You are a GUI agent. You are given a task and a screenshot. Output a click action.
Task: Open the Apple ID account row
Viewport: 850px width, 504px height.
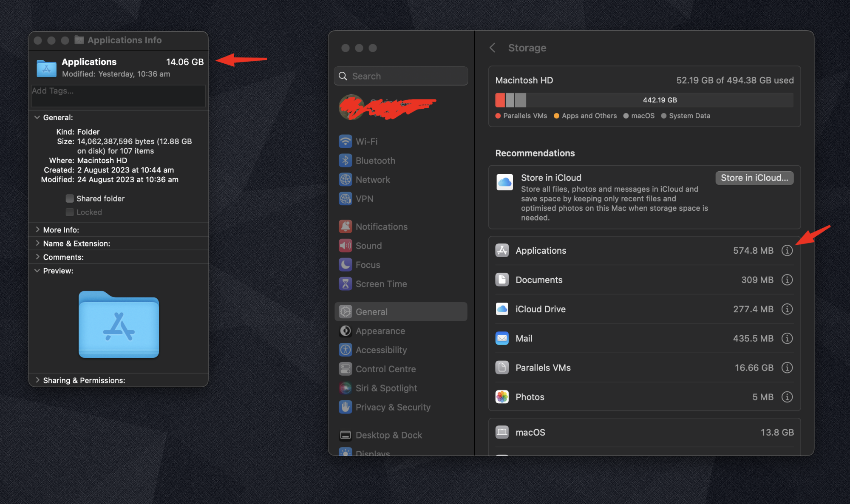pos(401,107)
